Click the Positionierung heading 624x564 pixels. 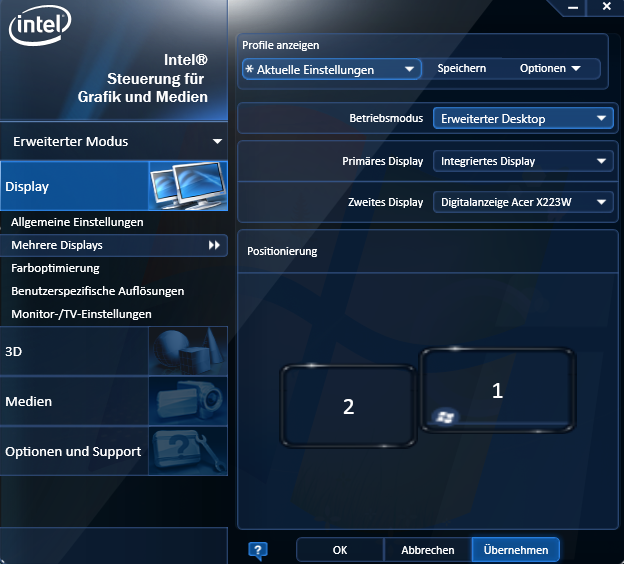tap(282, 252)
